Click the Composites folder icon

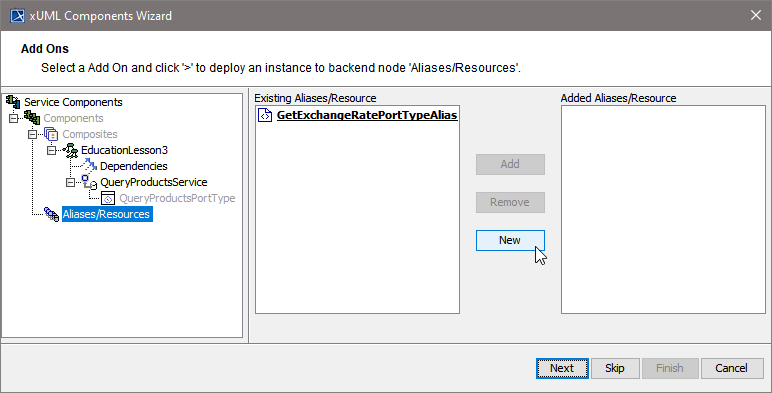coord(51,134)
